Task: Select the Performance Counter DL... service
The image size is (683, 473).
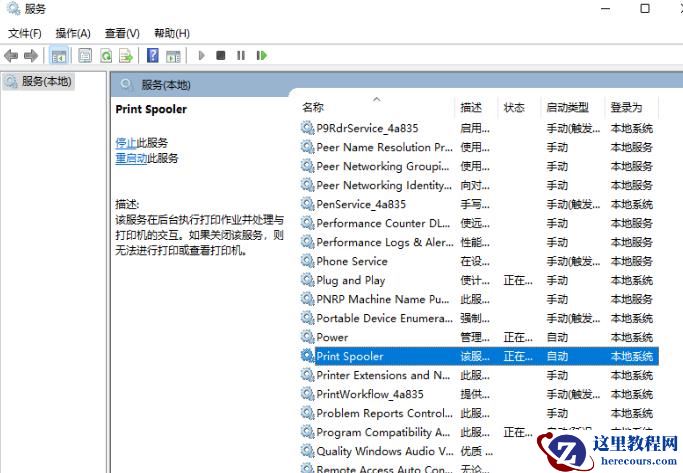Action: tap(383, 223)
